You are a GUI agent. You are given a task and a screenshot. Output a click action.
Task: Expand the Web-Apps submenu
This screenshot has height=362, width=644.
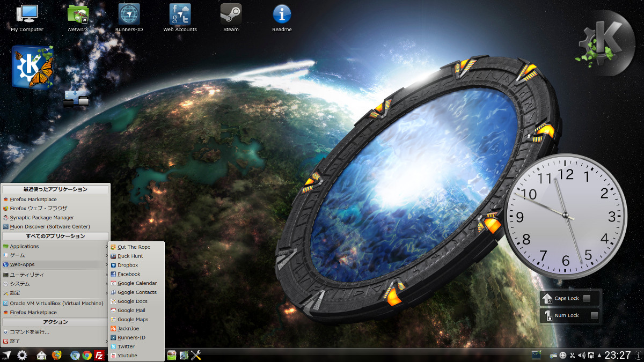coord(56,264)
